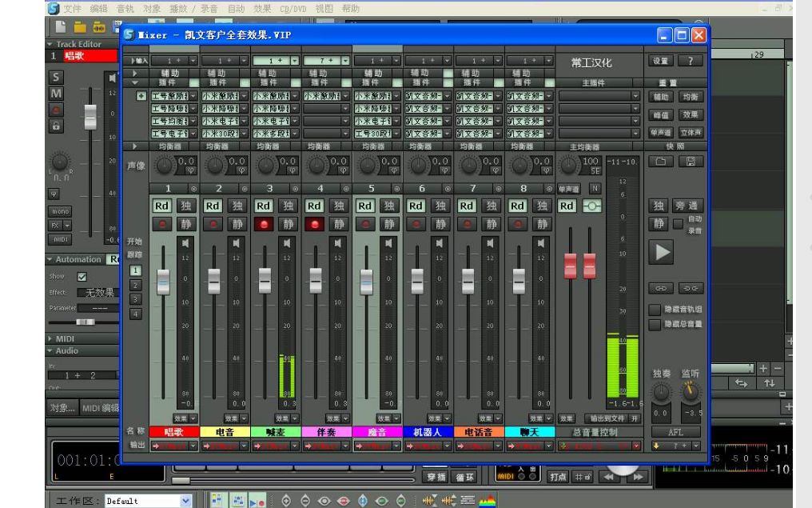Click the large play button in the mixer
This screenshot has height=508, width=812.
(x=661, y=253)
